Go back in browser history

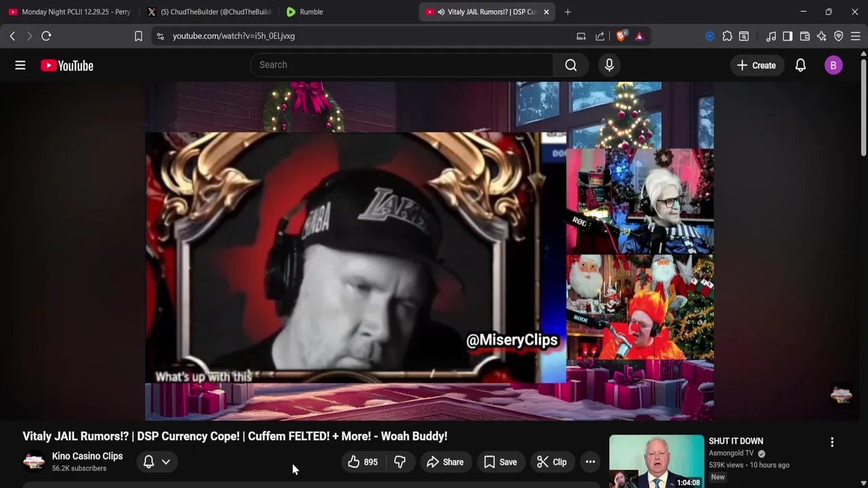pos(12,36)
